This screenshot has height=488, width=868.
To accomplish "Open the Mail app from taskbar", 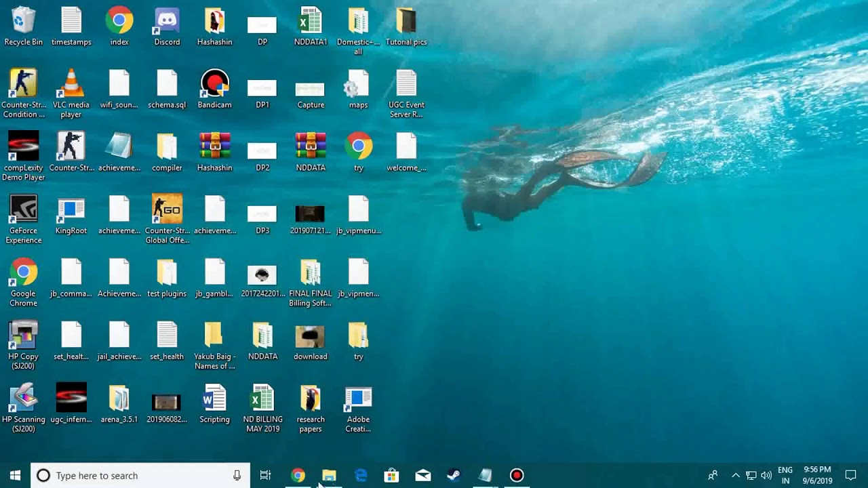I will pyautogui.click(x=422, y=475).
